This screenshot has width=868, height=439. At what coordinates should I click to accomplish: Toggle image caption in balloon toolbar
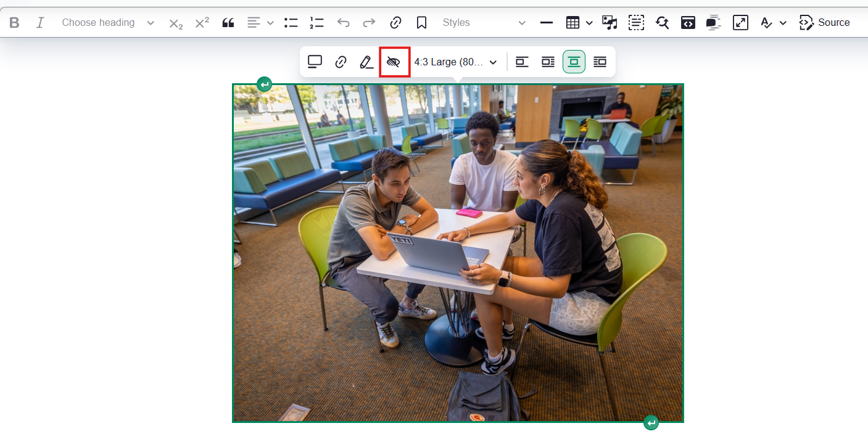point(315,62)
